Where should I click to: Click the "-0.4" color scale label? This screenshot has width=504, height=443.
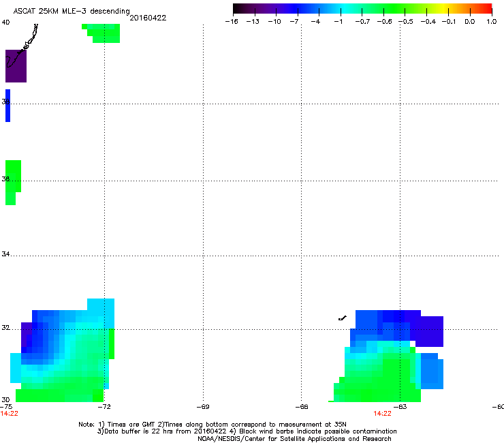(428, 22)
